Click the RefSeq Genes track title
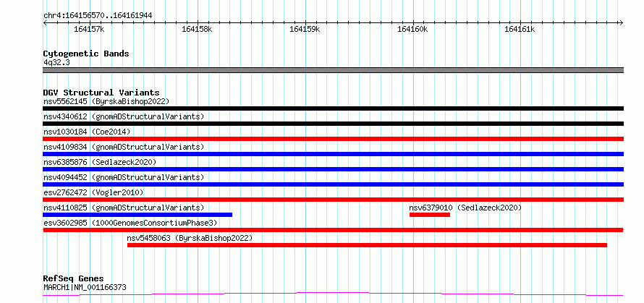This screenshot has height=303, width=644. pyautogui.click(x=73, y=279)
